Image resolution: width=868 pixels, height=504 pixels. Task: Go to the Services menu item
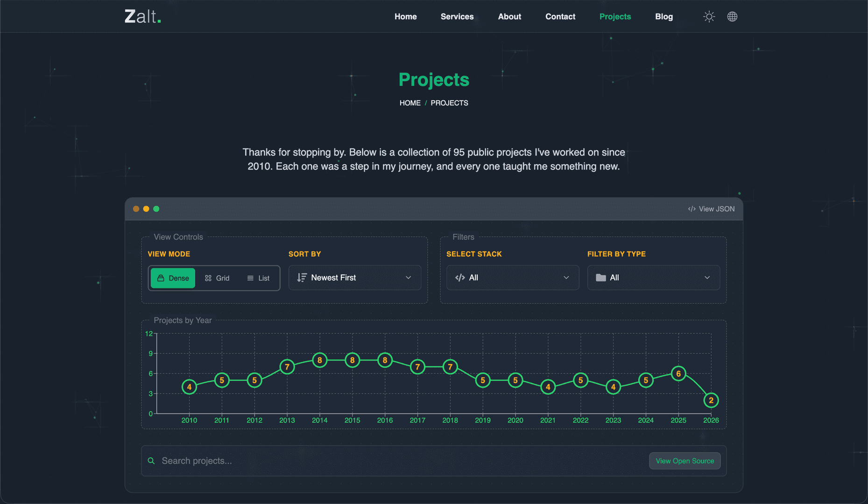(x=457, y=17)
